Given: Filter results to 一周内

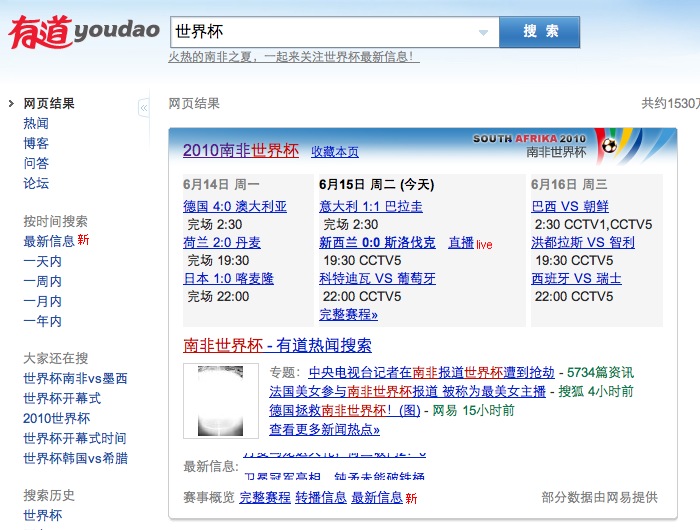Looking at the screenshot, I should 42,281.
